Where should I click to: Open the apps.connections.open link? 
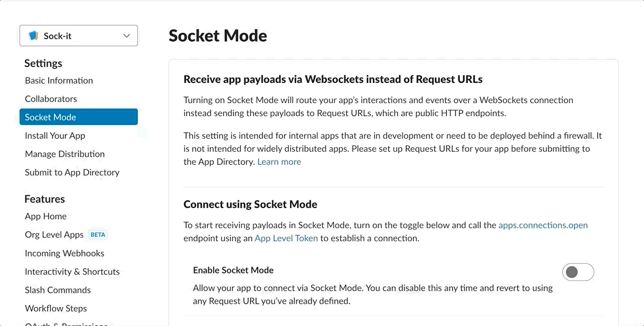543,225
